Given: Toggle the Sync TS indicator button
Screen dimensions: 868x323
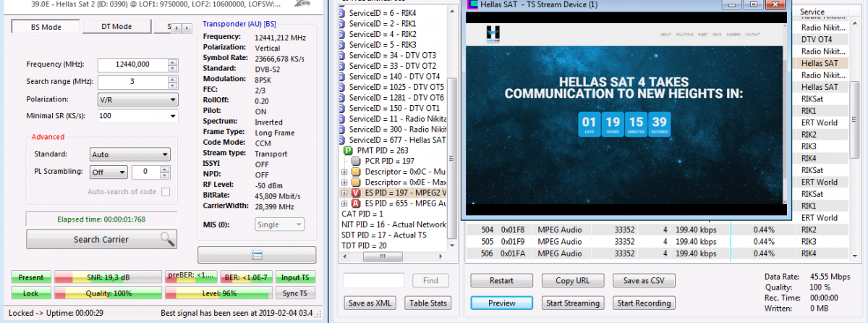Looking at the screenshot, I should [x=295, y=293].
